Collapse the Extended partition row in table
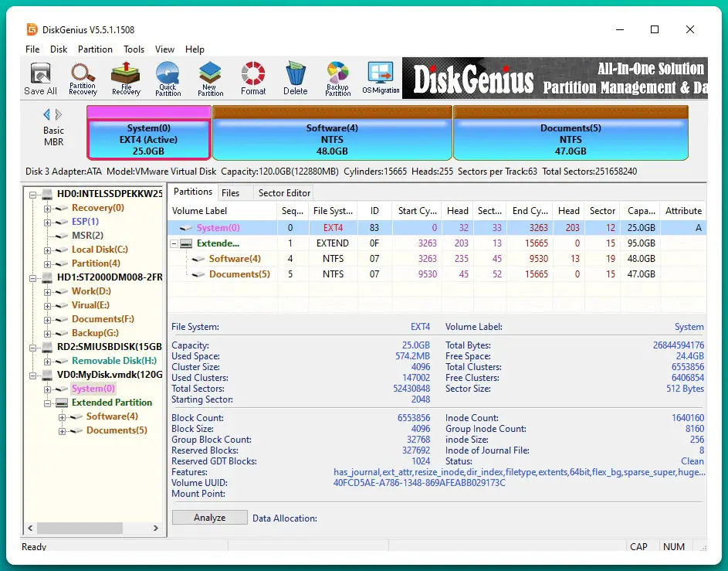 tap(173, 243)
